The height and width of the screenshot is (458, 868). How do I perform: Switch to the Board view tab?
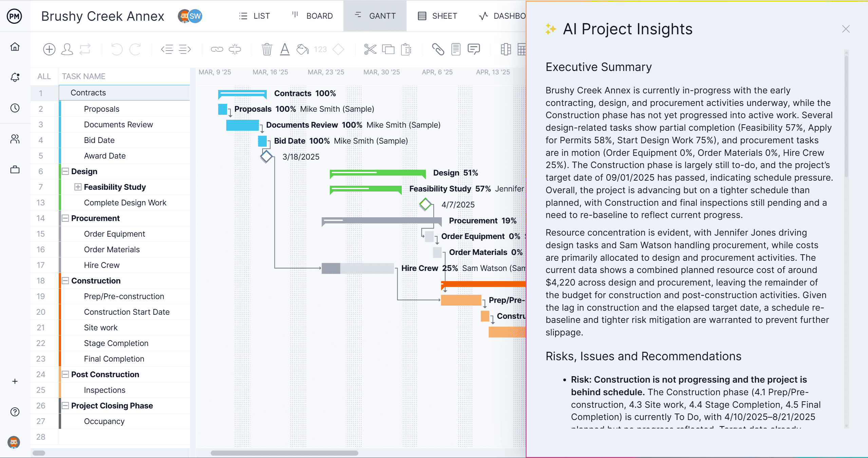pos(313,16)
